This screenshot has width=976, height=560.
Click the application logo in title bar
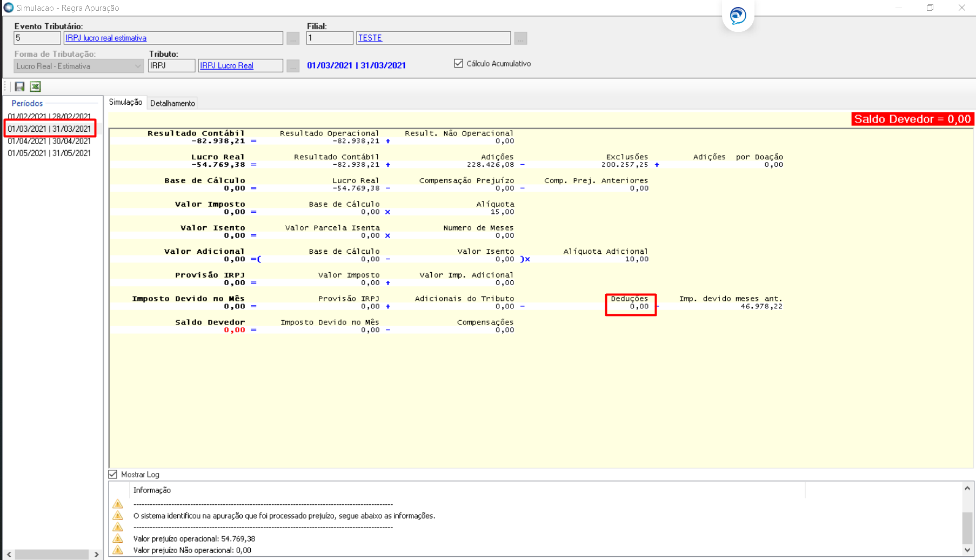coord(8,8)
